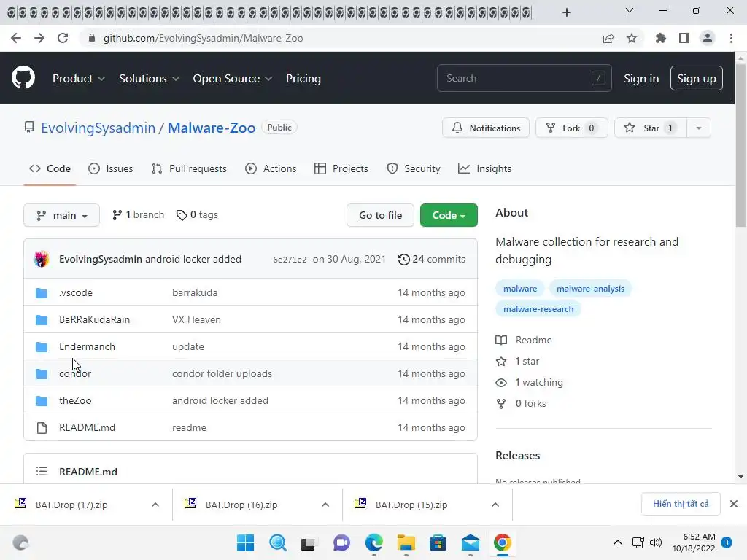The width and height of the screenshot is (747, 560).
Task: Open a new browser tab
Action: coord(566,12)
